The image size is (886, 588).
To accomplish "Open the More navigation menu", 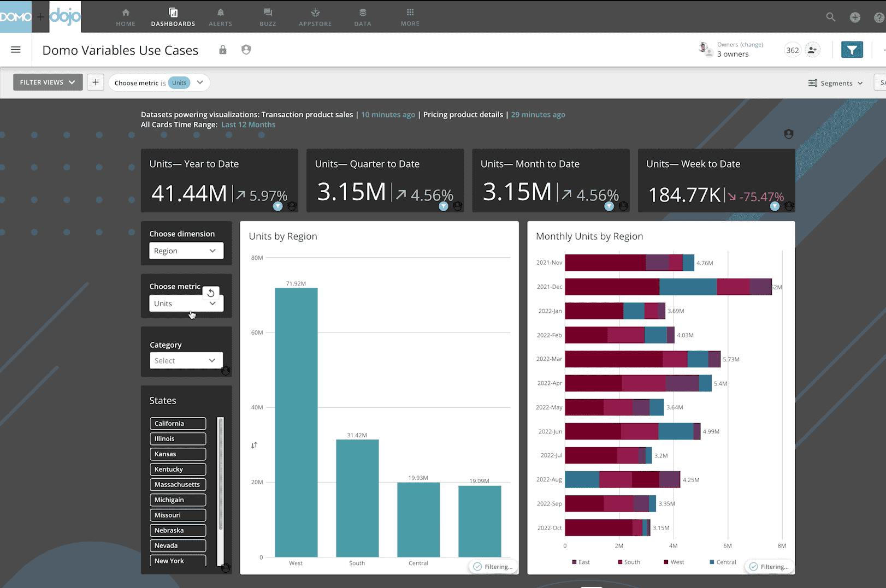I will 410,17.
